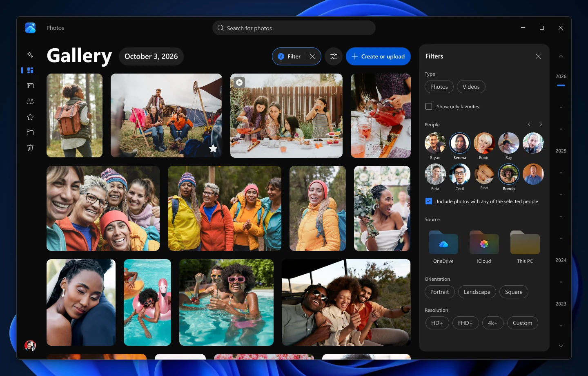Select Cecil in People filter
This screenshot has height=376, width=588.
coord(460,174)
